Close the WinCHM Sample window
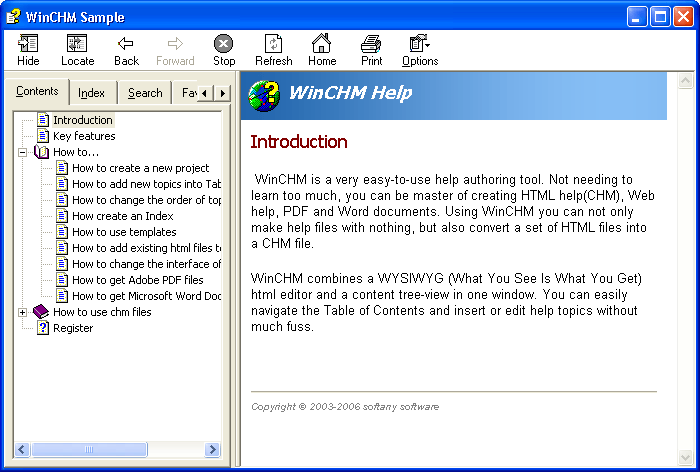 tap(683, 17)
